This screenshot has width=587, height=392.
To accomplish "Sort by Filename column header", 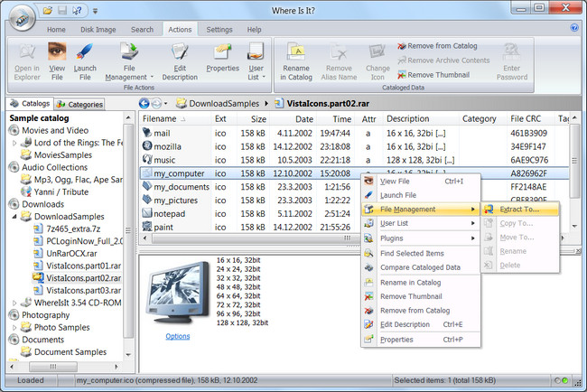I will 175,119.
